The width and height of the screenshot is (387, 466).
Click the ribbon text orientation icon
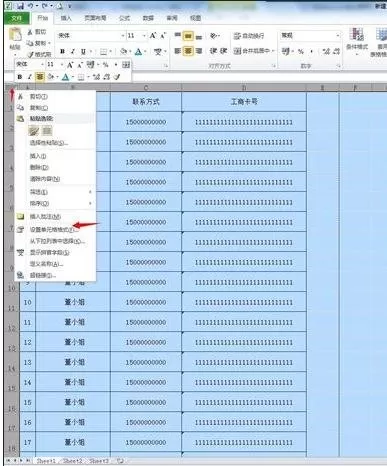(214, 35)
